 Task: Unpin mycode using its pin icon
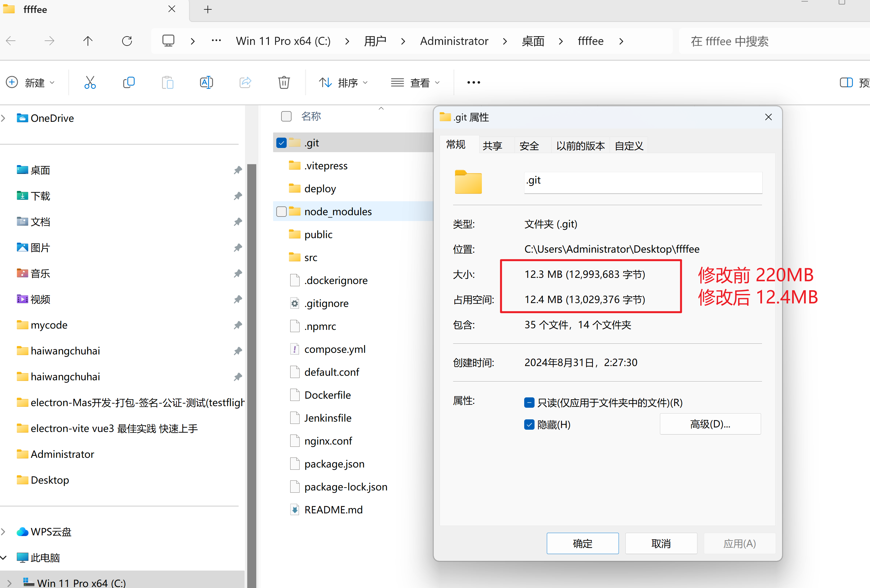coord(238,325)
